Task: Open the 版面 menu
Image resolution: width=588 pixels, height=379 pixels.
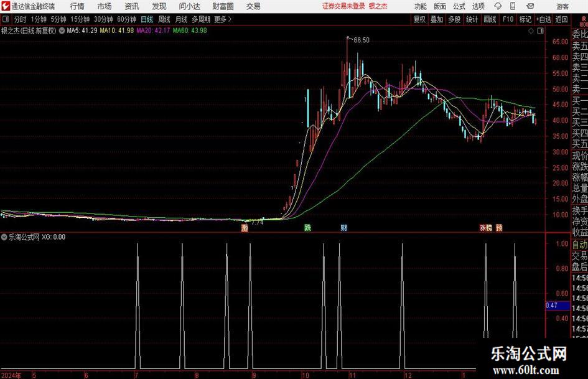Action: (440, 6)
